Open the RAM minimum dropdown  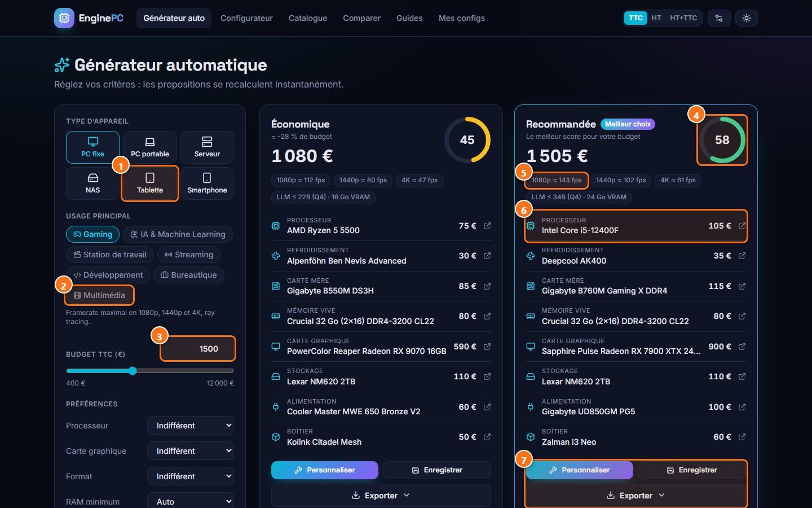tap(191, 502)
